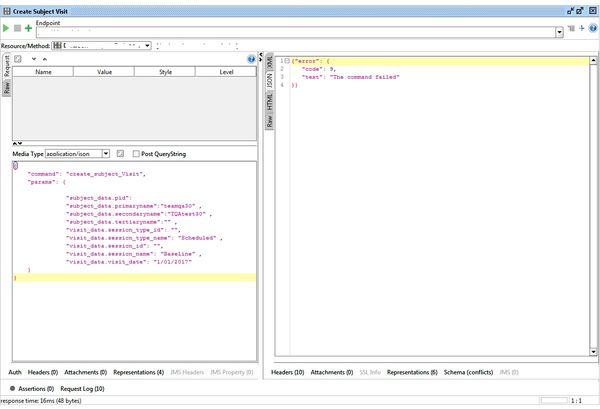Expand the Endpoint dropdown list
Screen dimensions: 600x409
pyautogui.click(x=559, y=32)
